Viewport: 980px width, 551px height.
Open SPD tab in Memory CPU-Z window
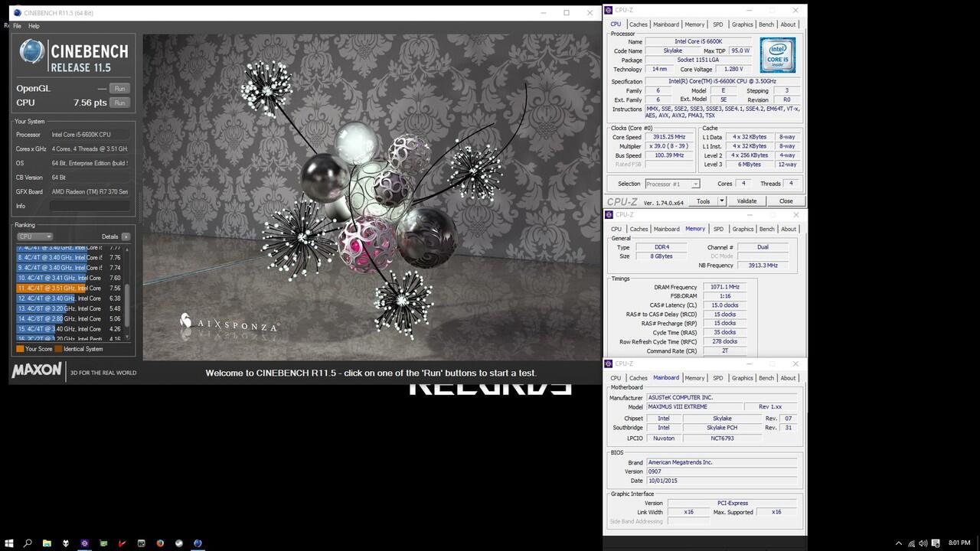click(718, 229)
